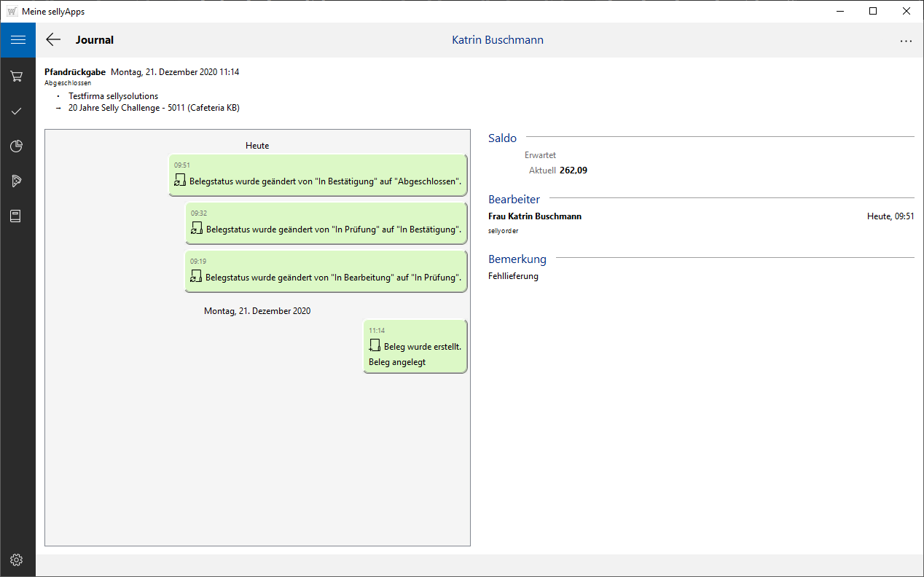The width and height of the screenshot is (924, 577).
Task: Click the back arrow next to Journal
Action: point(53,40)
